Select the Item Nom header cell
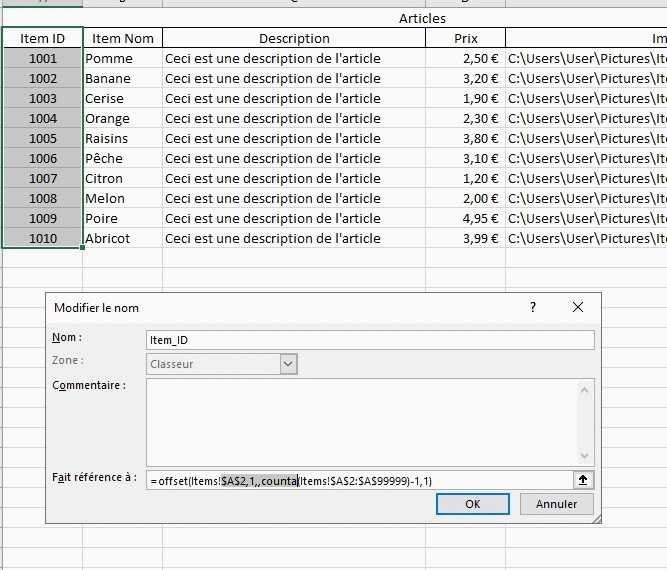 [122, 38]
